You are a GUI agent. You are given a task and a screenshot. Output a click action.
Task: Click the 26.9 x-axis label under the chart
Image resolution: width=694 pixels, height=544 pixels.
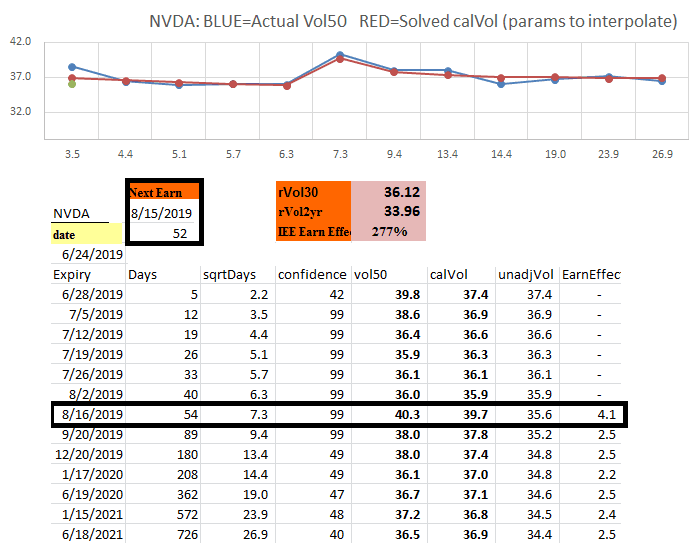(x=662, y=154)
